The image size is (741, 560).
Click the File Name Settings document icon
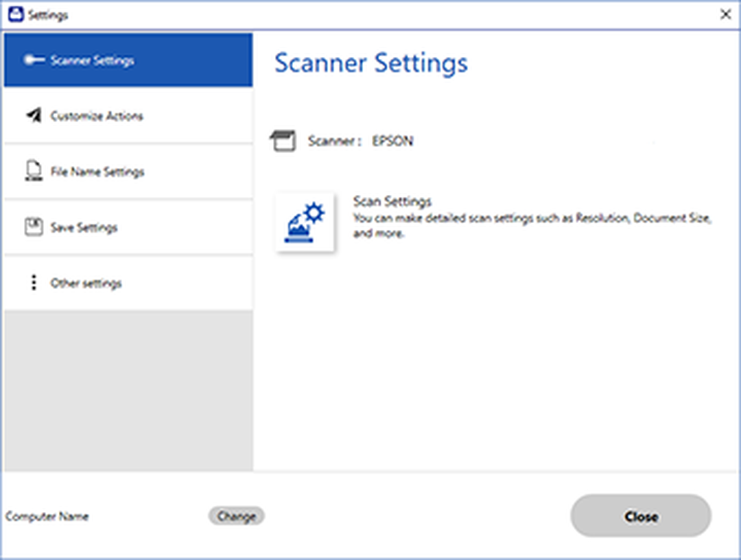pos(34,171)
